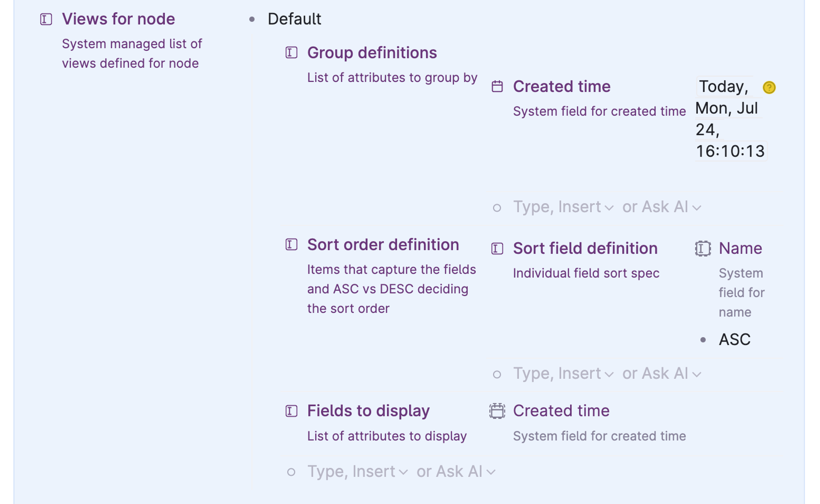Click the small field icon left of "Sort field definition"
820x504 pixels.
click(497, 248)
